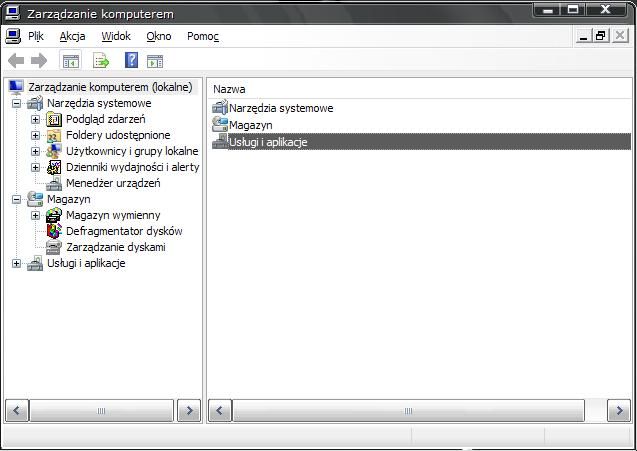Click the Export list toolbar icon

pyautogui.click(x=101, y=61)
